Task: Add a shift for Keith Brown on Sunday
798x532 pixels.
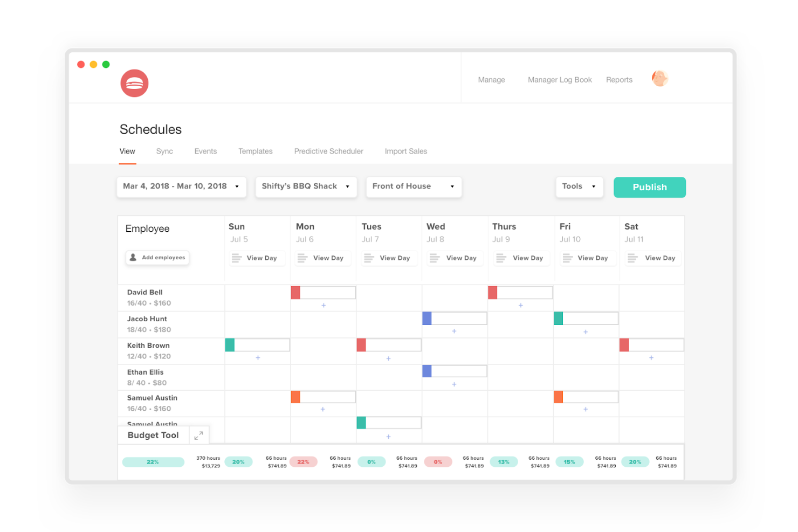Action: (x=257, y=357)
